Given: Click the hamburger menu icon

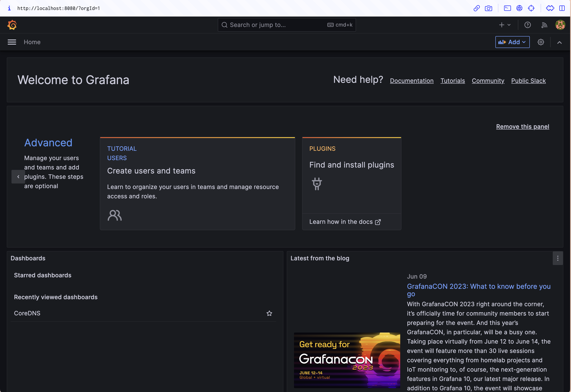Looking at the screenshot, I should point(12,42).
